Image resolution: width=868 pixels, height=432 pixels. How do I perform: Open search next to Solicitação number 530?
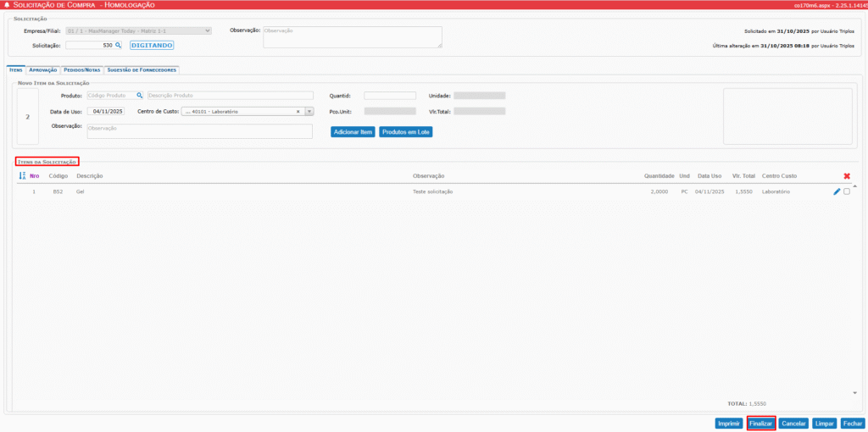(x=118, y=45)
